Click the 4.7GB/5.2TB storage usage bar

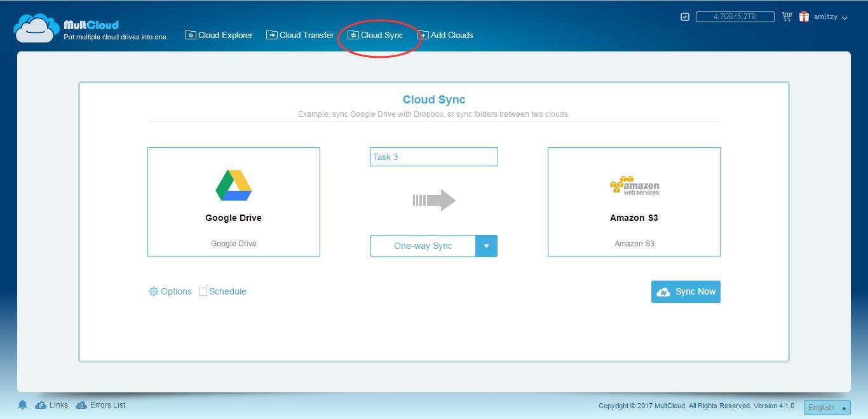click(735, 17)
